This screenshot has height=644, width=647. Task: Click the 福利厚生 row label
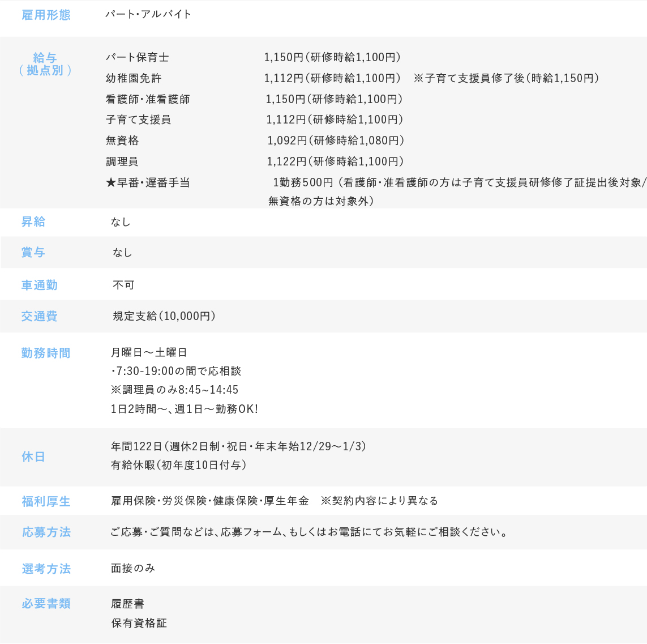pos(46,501)
